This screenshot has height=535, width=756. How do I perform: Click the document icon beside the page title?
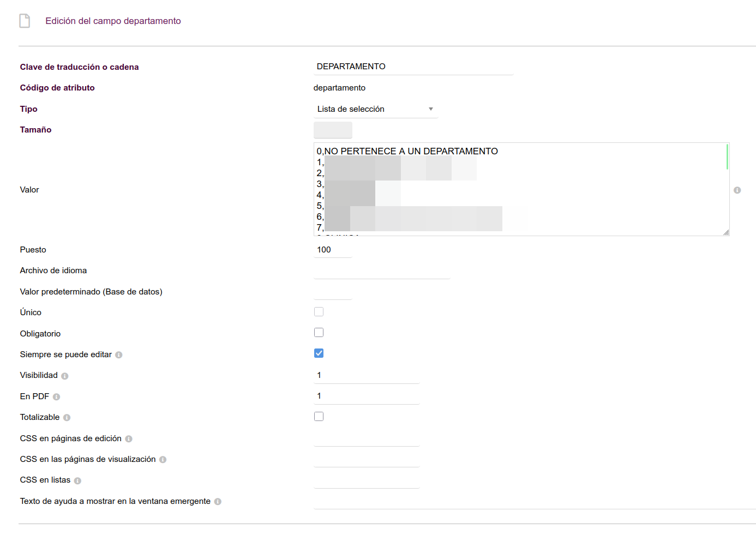pyautogui.click(x=25, y=21)
